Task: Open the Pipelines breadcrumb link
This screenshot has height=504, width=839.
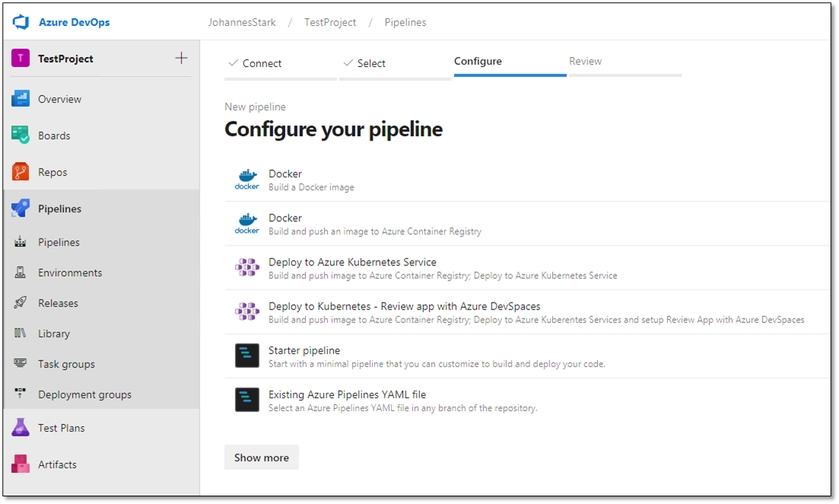Action: coord(405,23)
